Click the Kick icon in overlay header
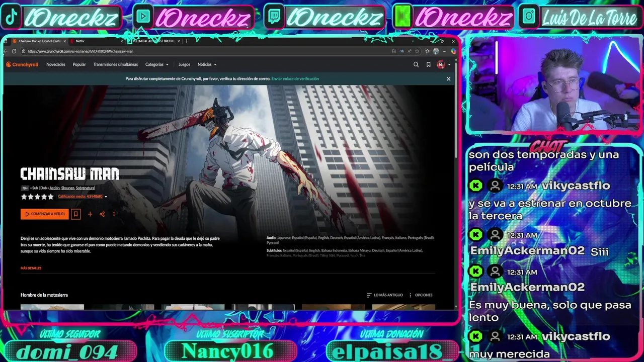This screenshot has height=362, width=644. [402, 18]
